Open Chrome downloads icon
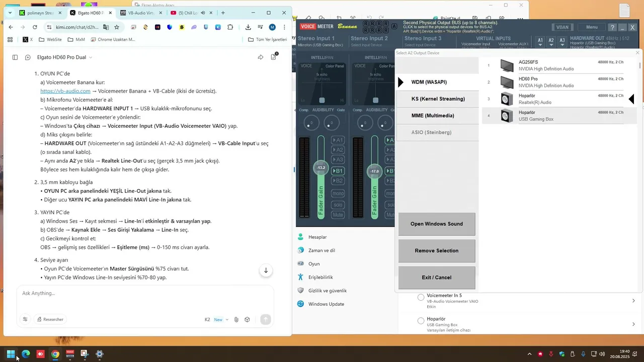Image resolution: width=644 pixels, height=362 pixels. pos(248,27)
